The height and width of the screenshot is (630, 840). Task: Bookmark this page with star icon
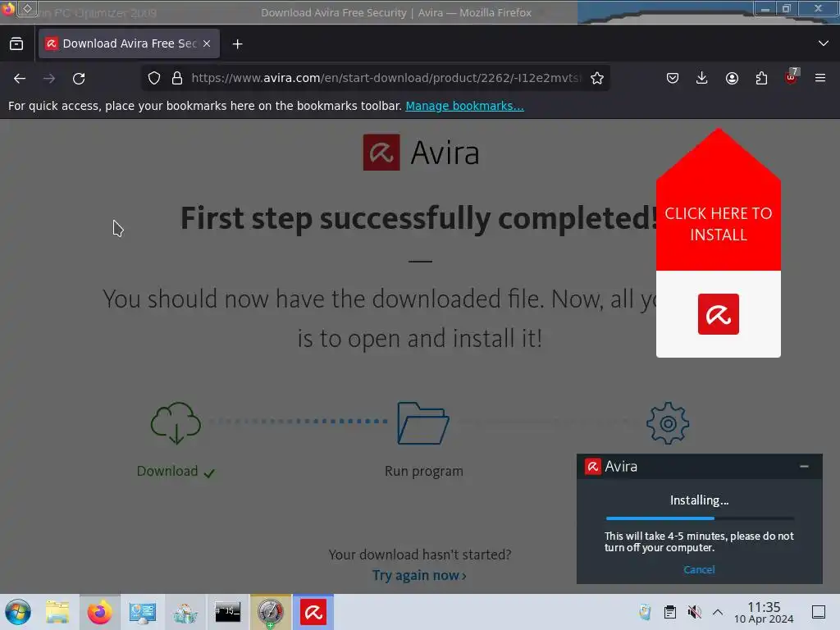pyautogui.click(x=597, y=78)
